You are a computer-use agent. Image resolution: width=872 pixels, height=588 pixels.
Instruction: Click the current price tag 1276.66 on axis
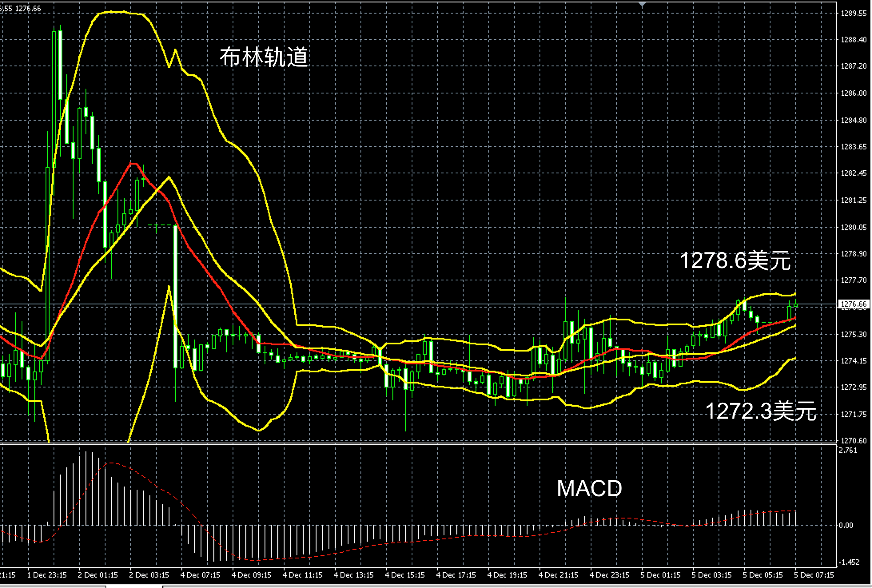(x=854, y=304)
